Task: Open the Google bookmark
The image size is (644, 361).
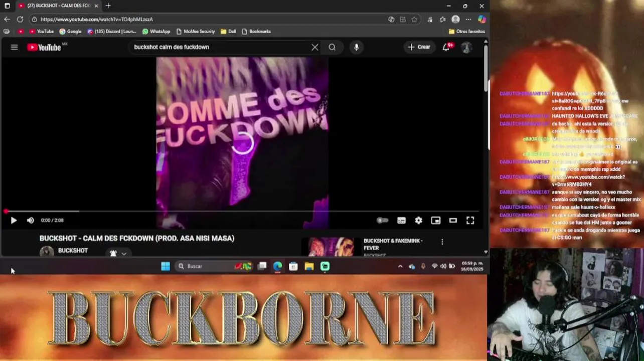Action: coord(70,31)
